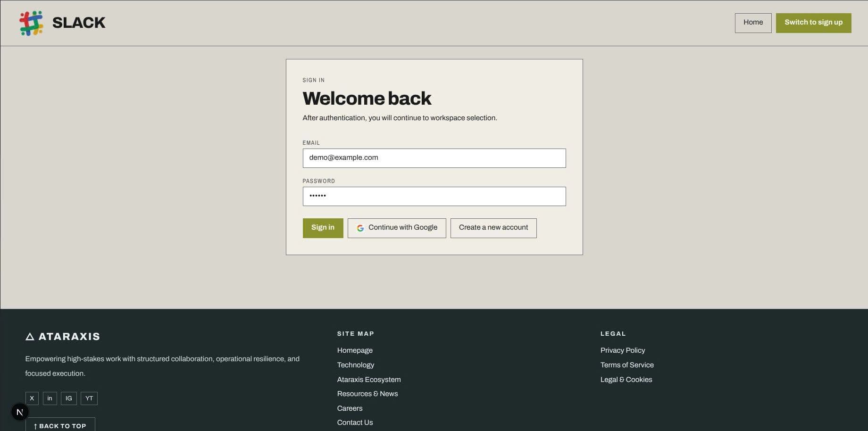The height and width of the screenshot is (431, 868).
Task: Open the Legal & Cookies link
Action: tap(626, 380)
